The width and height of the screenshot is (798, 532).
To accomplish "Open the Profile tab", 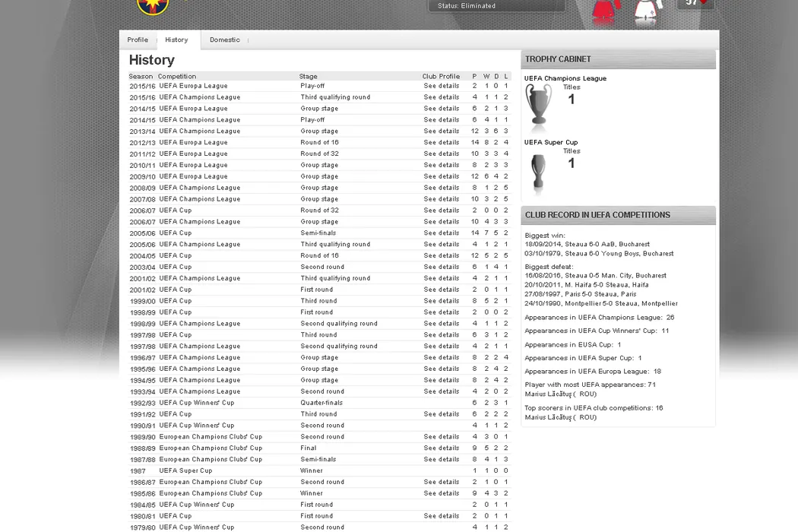I will (x=138, y=40).
